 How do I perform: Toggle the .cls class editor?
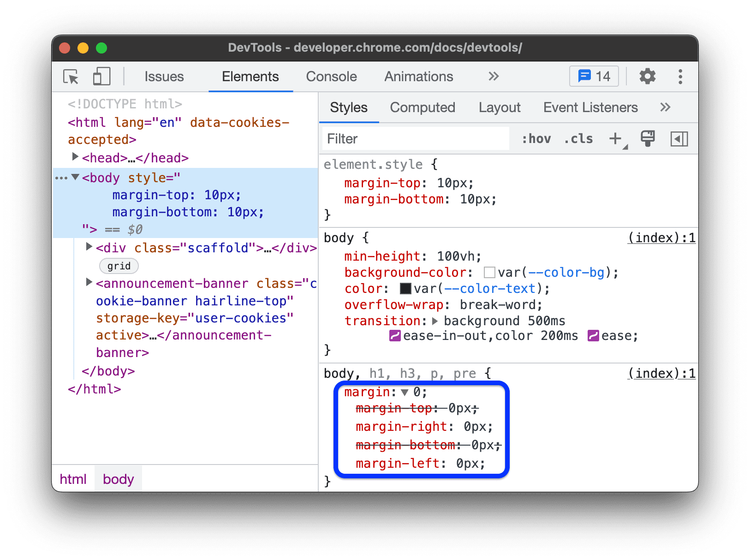(x=578, y=138)
